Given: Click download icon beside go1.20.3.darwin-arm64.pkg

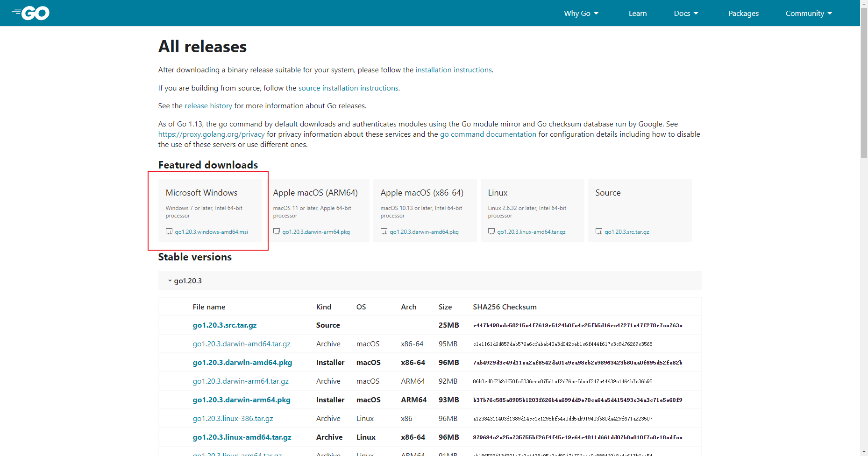Looking at the screenshot, I should point(277,232).
